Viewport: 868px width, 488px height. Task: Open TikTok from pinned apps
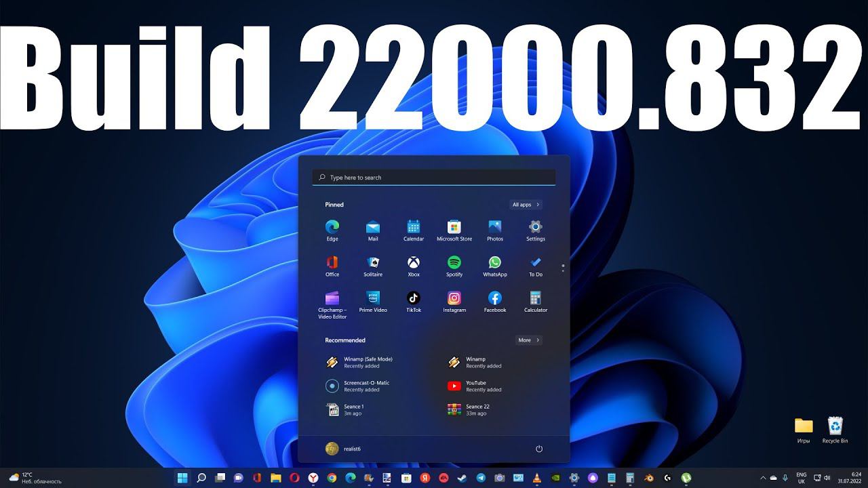pos(414,302)
